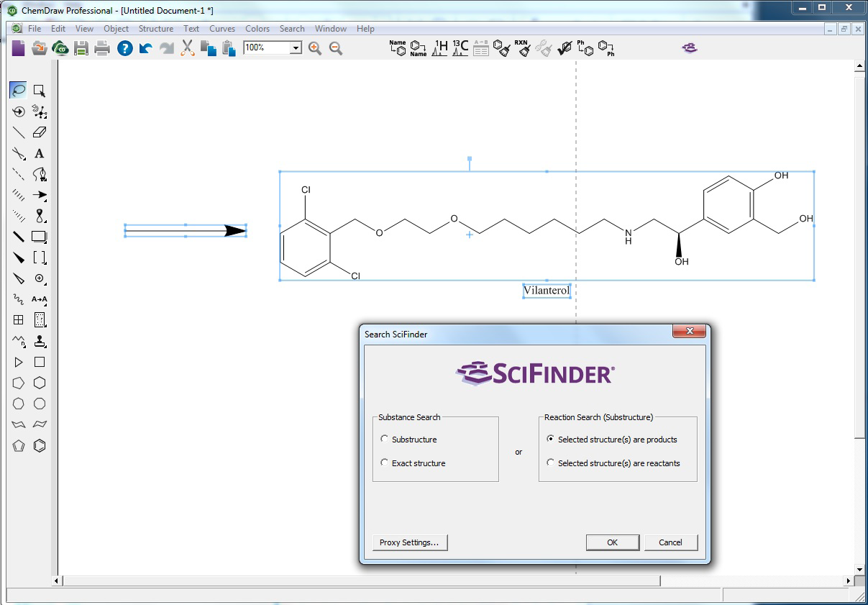Click the Check Structure checkmark icon
The image size is (868, 605).
[565, 48]
